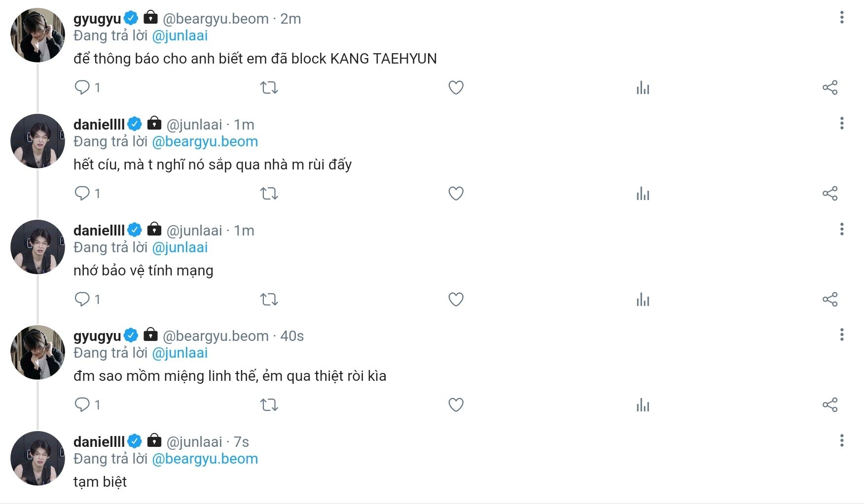Like the "KANG TAEHYUN" block tweet
Image resolution: width=864 pixels, height=504 pixels.
[x=456, y=88]
